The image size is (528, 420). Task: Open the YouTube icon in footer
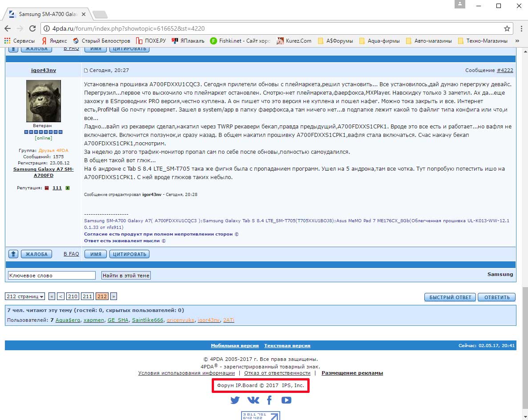click(286, 400)
